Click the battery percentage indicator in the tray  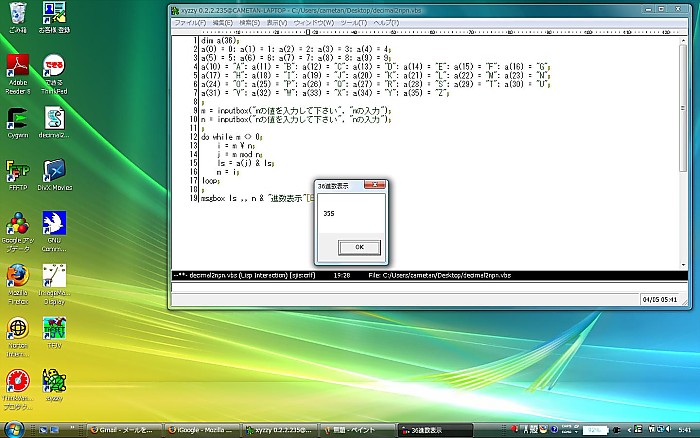point(595,430)
